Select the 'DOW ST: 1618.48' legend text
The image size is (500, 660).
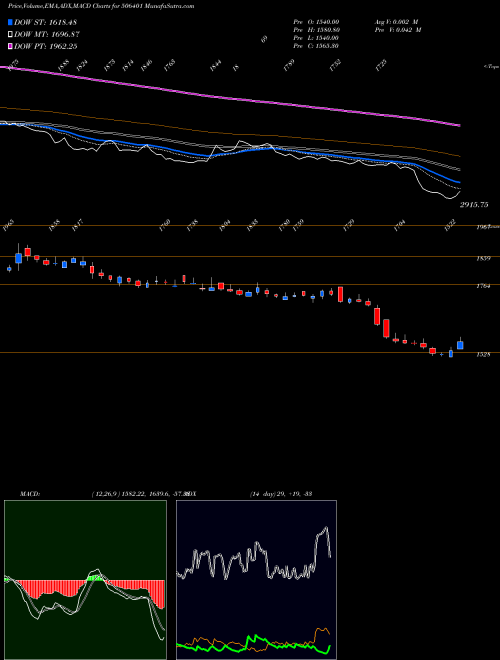(45, 22)
